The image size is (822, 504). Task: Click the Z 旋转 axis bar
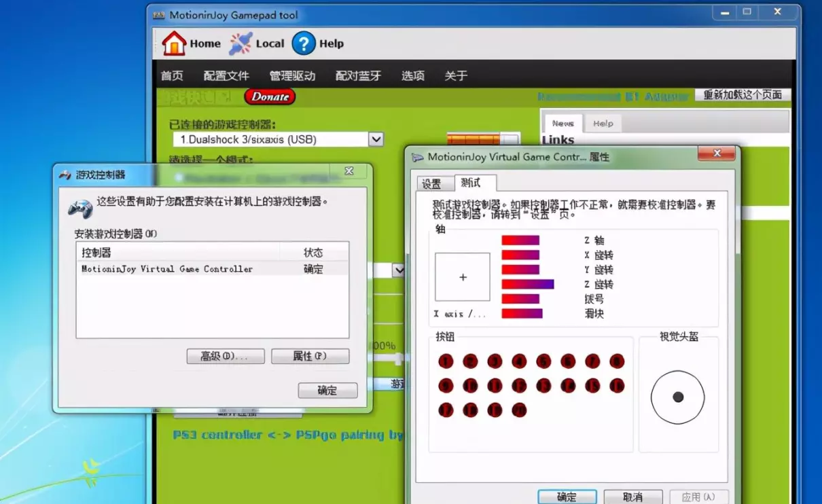[528, 284]
